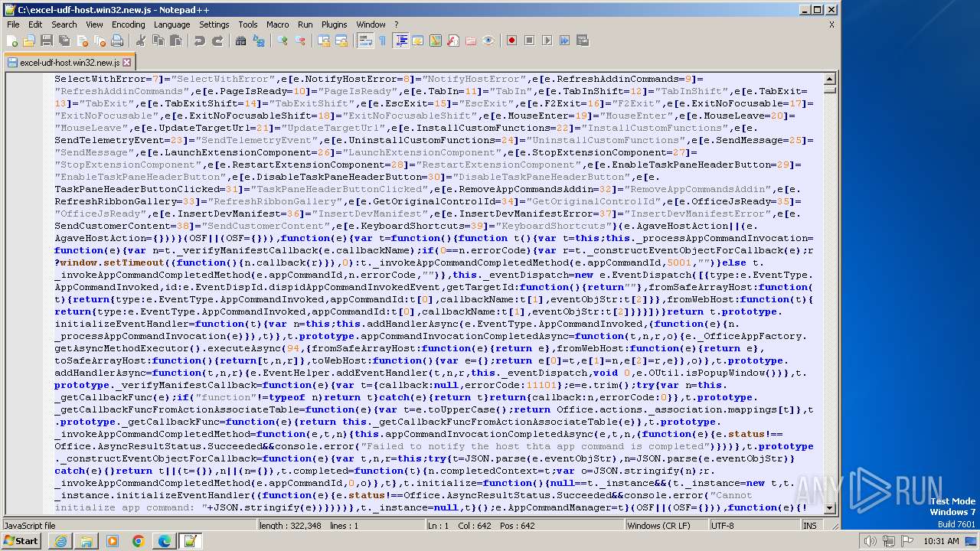This screenshot has height=551, width=980.
Task: Redo the action with the Redo arrow icon
Action: point(217,41)
